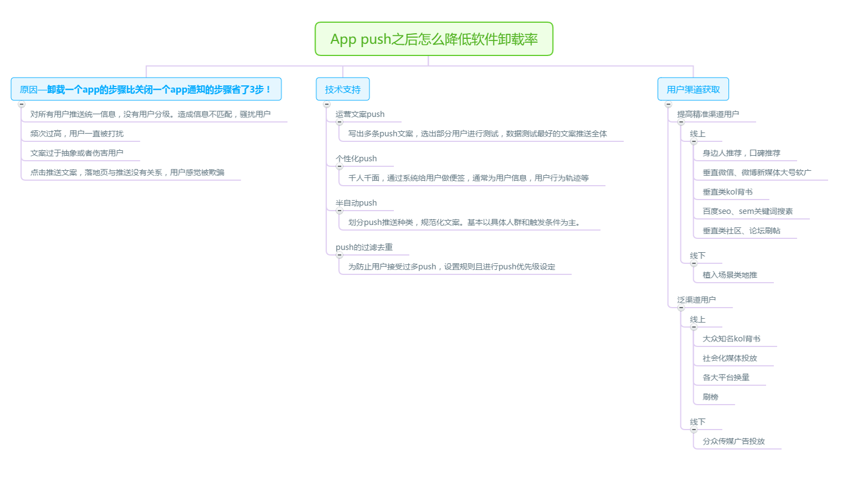The image size is (868, 480).
Task: Collapse the push的过滤去重 subtopic toggle
Action: [339, 255]
